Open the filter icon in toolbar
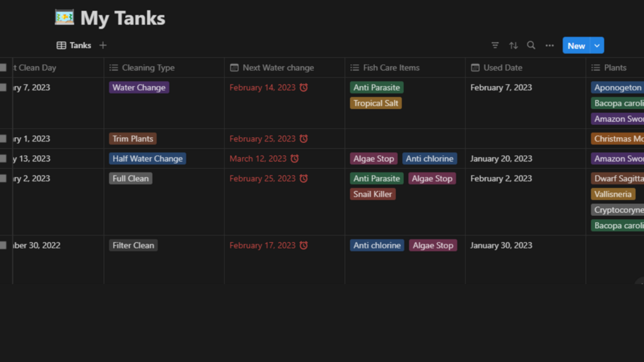Screen dimensions: 644x362 (x=495, y=45)
